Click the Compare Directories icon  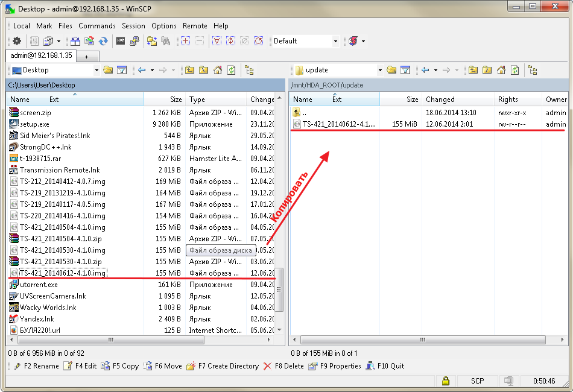pos(75,41)
